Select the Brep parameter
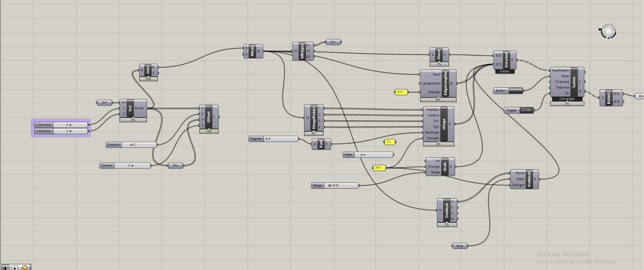 pos(459,246)
